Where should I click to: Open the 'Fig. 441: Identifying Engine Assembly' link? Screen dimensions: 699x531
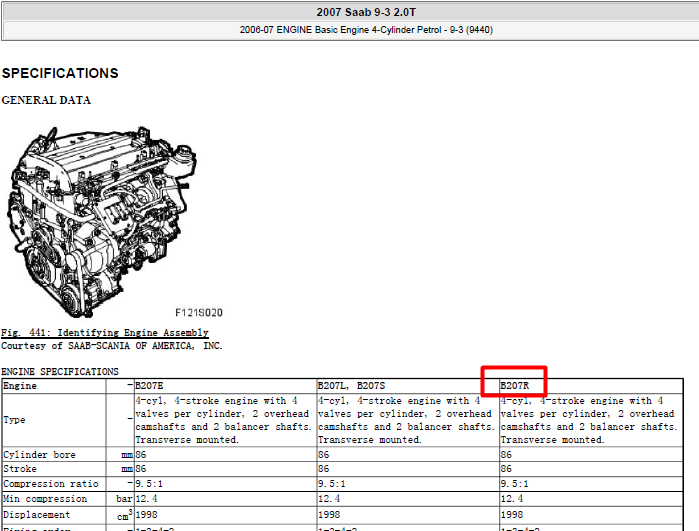[x=105, y=333]
